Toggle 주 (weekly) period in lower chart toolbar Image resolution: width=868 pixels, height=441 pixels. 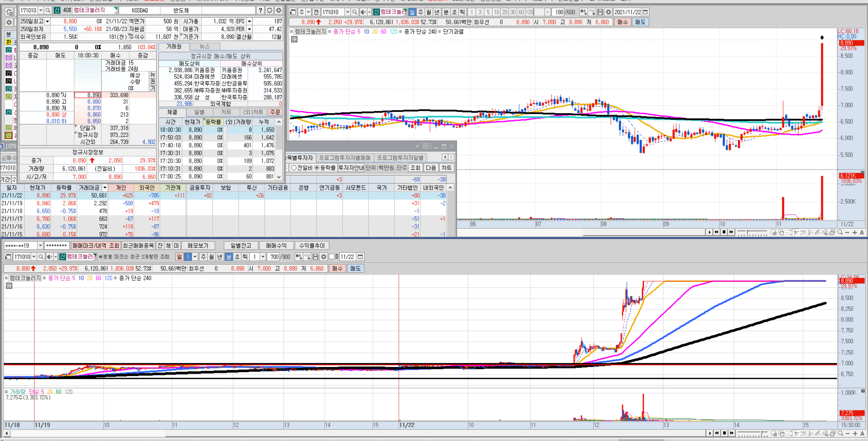204,257
